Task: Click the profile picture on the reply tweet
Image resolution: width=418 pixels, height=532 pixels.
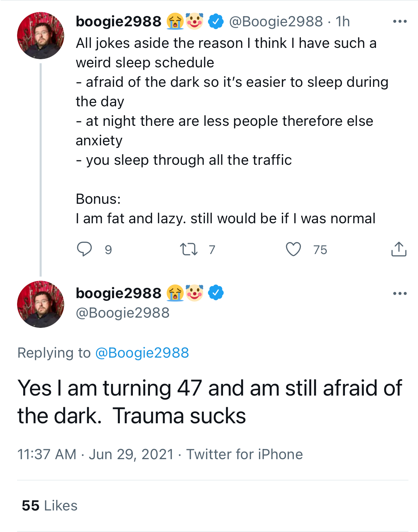Action: 40,305
